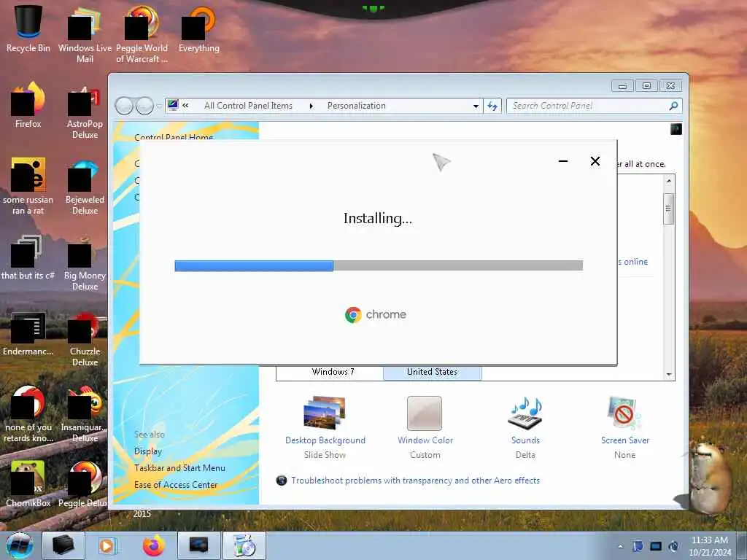
Task: Show hidden tray icons arrow
Action: tap(620, 546)
